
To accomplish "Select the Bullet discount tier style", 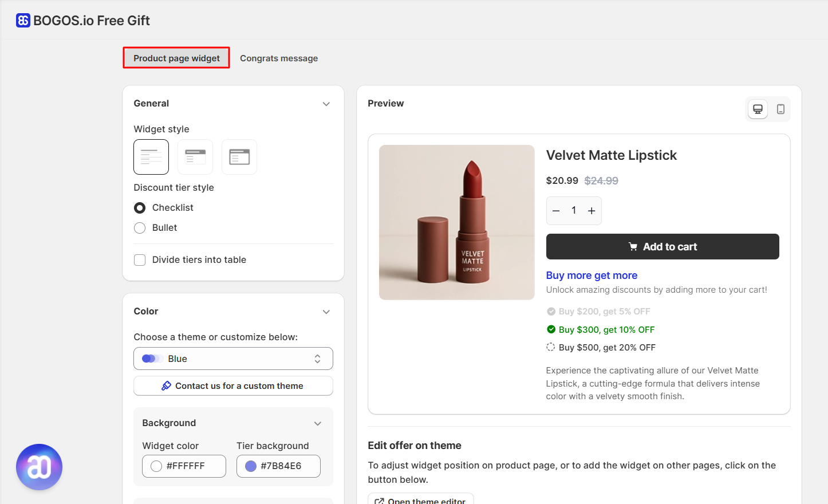I will point(139,227).
